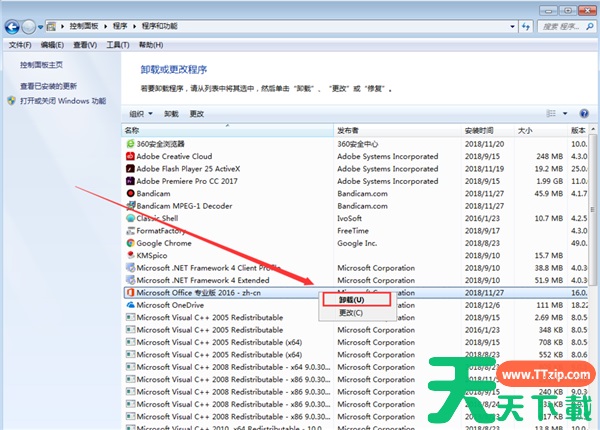Sort by the 名称 column header
Viewport: 600px width, 430px height.
(x=228, y=130)
